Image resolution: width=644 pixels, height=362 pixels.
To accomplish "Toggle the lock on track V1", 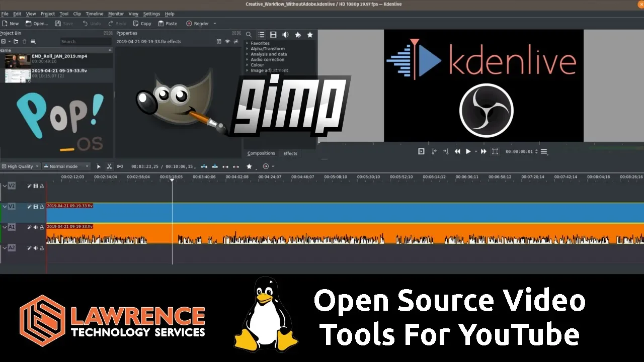I will tap(41, 207).
